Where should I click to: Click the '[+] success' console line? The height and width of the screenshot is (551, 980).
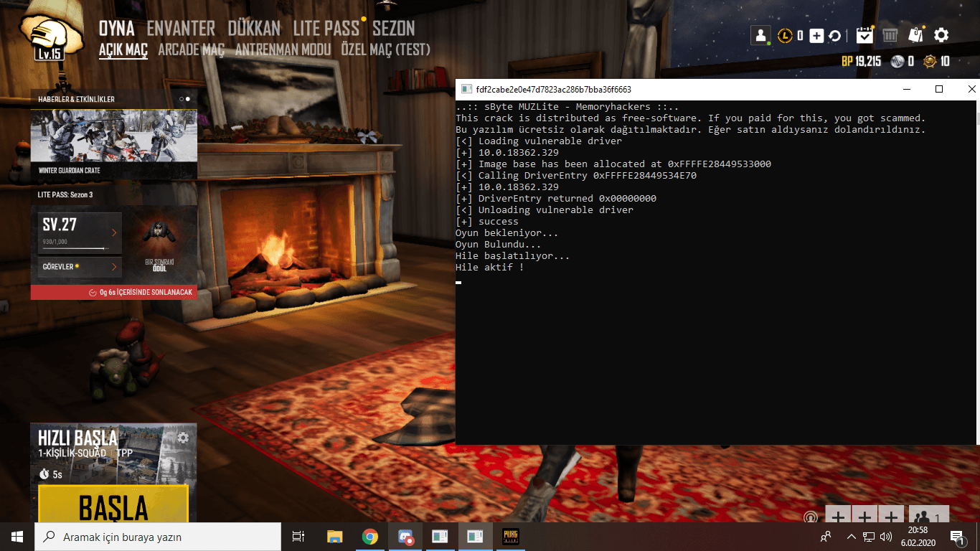pyautogui.click(x=486, y=222)
